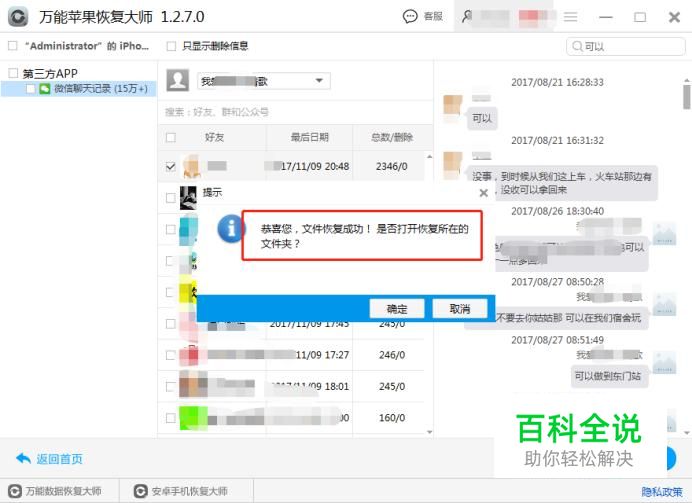The image size is (692, 503).
Task: Click chat panel scroll-up arrow
Action: coord(687,80)
